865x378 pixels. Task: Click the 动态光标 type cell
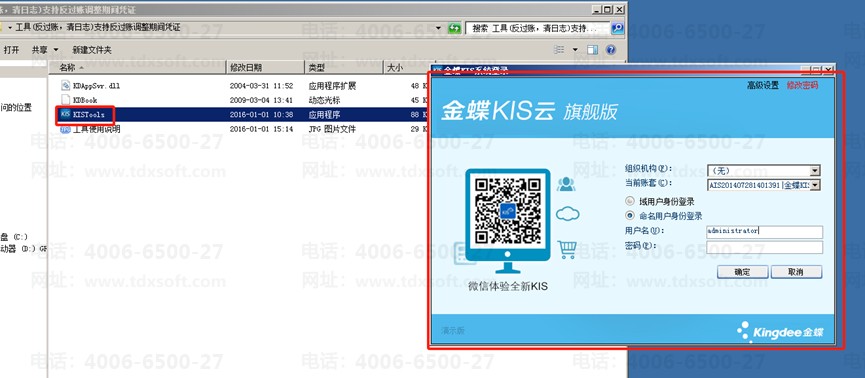tap(324, 100)
